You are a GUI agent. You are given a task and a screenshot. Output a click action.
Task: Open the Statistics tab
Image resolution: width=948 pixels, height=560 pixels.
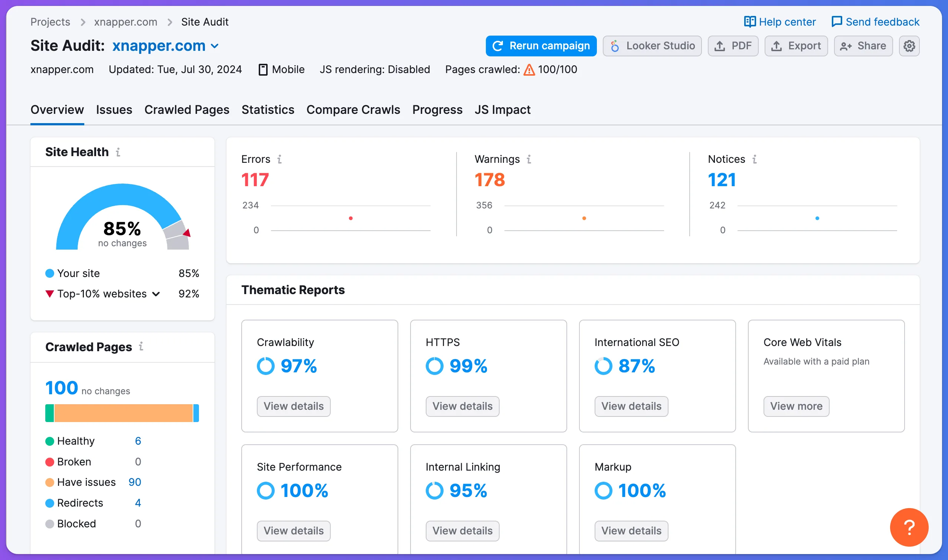268,110
